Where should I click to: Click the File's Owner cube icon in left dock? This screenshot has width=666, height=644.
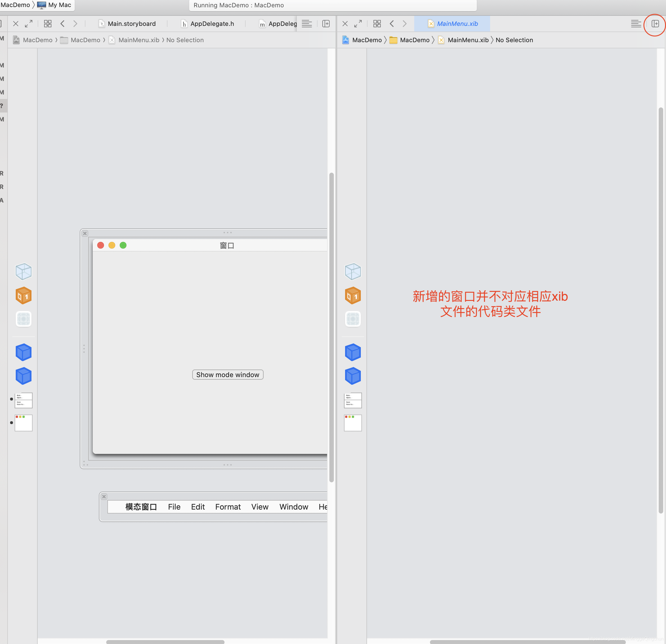pyautogui.click(x=23, y=272)
